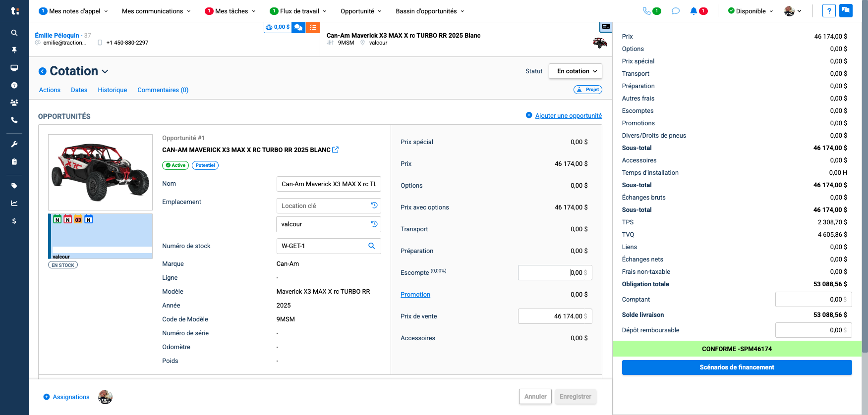The width and height of the screenshot is (868, 415).
Task: Click the Escompte input field
Action: [x=555, y=272]
